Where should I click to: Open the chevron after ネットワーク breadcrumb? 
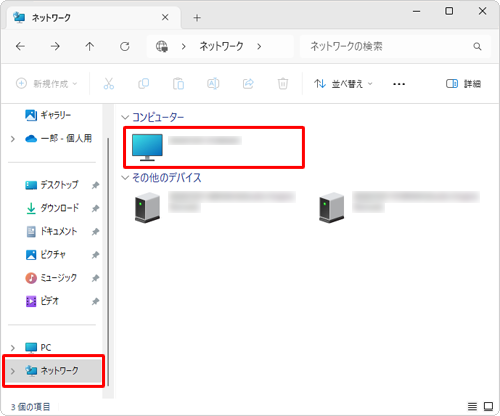(259, 46)
